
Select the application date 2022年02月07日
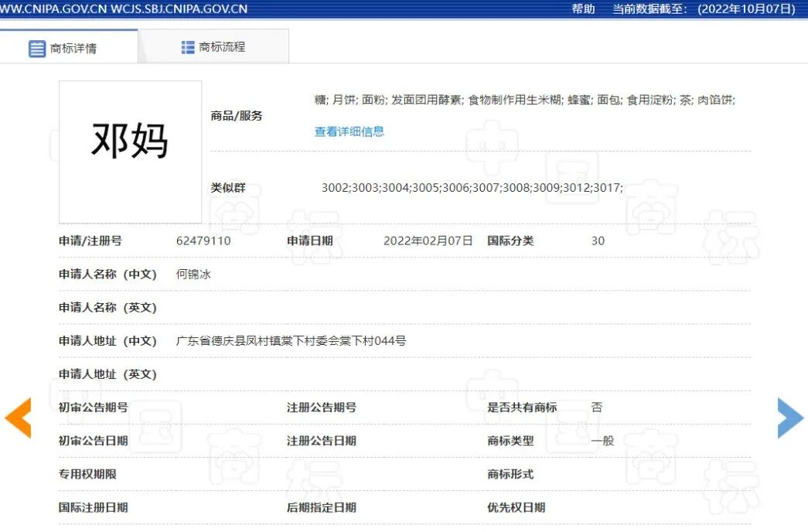(428, 240)
